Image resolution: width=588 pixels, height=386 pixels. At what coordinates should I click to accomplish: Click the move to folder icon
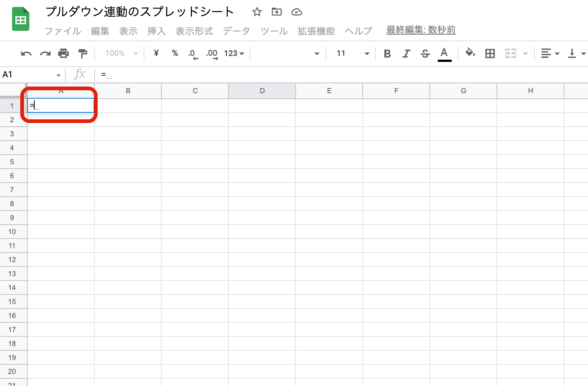[277, 12]
